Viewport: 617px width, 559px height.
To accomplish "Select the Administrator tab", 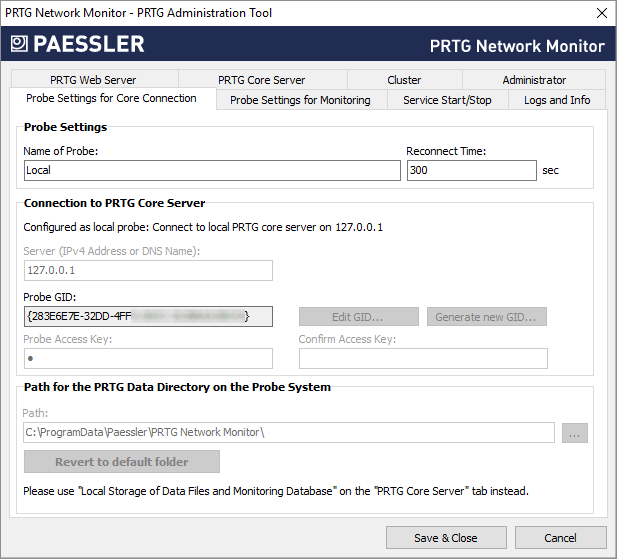I will [x=534, y=80].
